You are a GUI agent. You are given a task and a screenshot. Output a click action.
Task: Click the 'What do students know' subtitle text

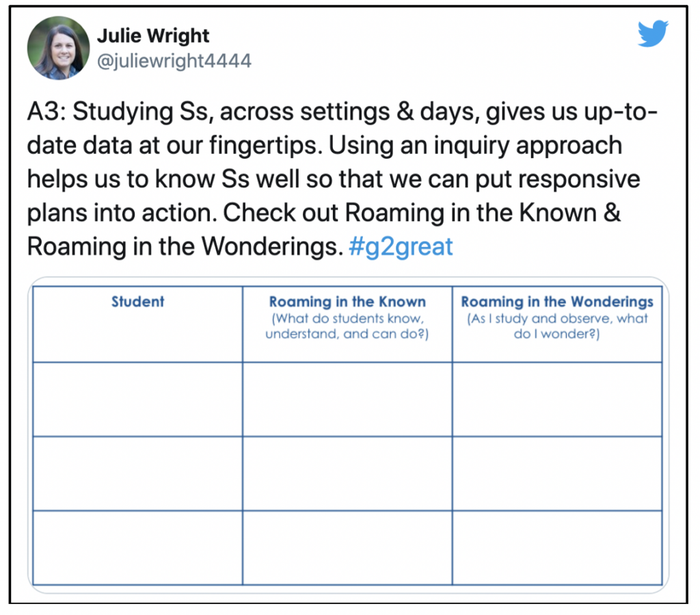pyautogui.click(x=347, y=326)
